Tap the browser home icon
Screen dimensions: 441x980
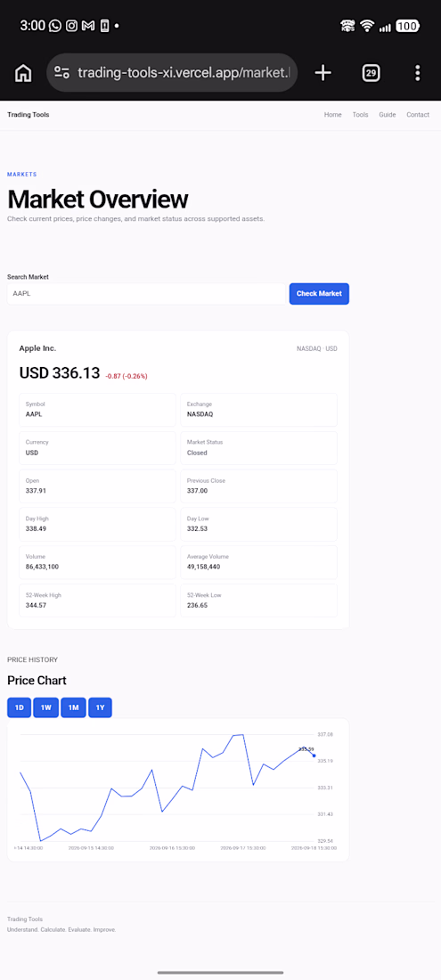(23, 73)
